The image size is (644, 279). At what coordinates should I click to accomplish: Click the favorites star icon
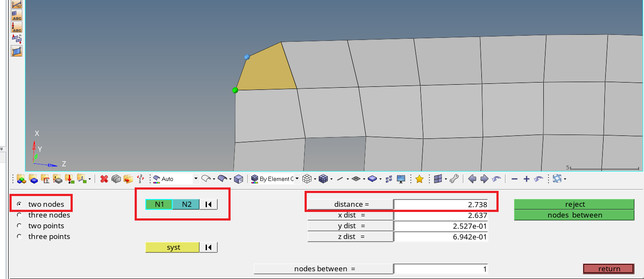[x=419, y=179]
